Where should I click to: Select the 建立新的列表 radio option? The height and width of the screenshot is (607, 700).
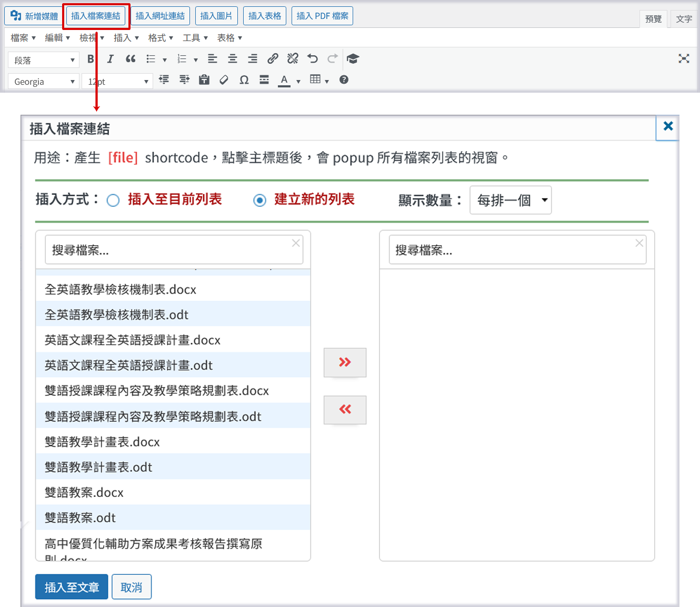(x=259, y=201)
